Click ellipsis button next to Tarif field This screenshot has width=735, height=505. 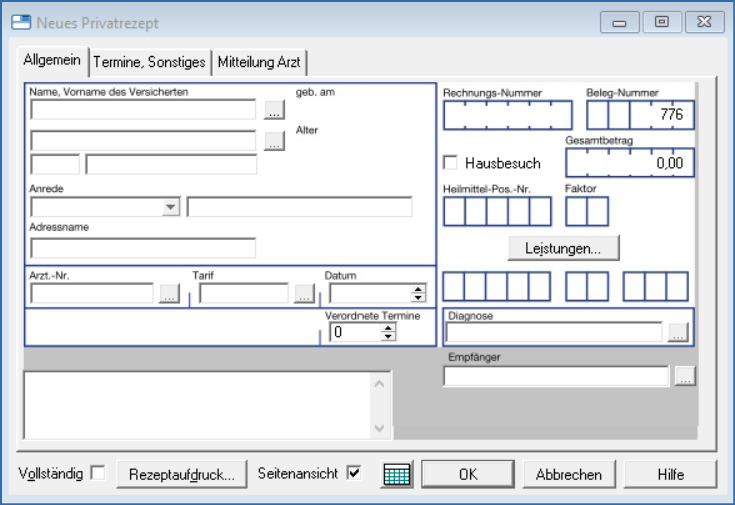coord(304,294)
